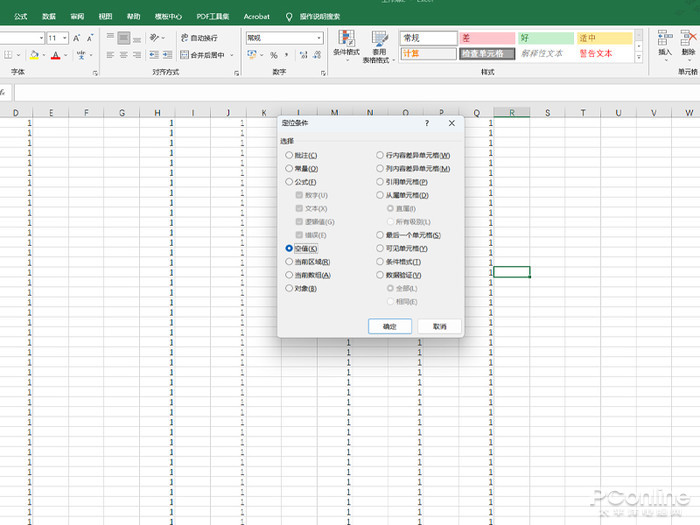Apply the percent style icon
The image size is (700, 525).
274,55
